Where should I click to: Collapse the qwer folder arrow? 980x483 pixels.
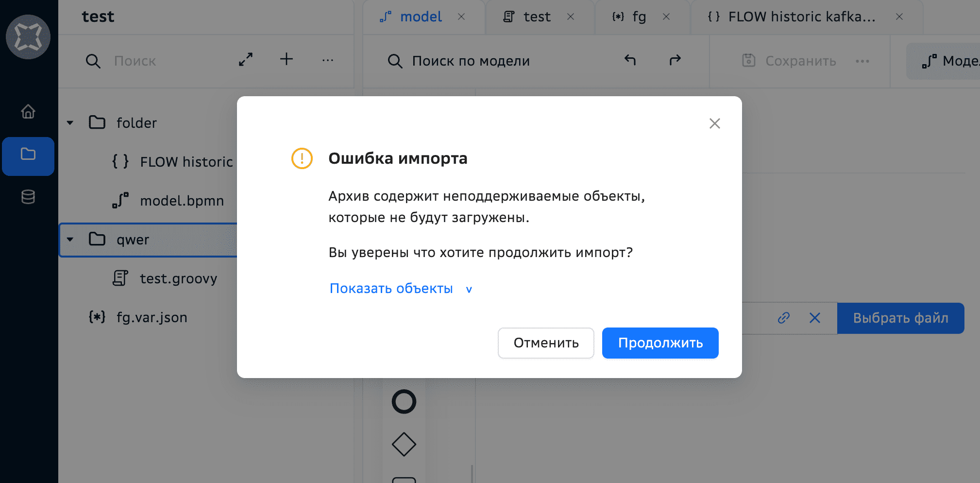pyautogui.click(x=70, y=240)
